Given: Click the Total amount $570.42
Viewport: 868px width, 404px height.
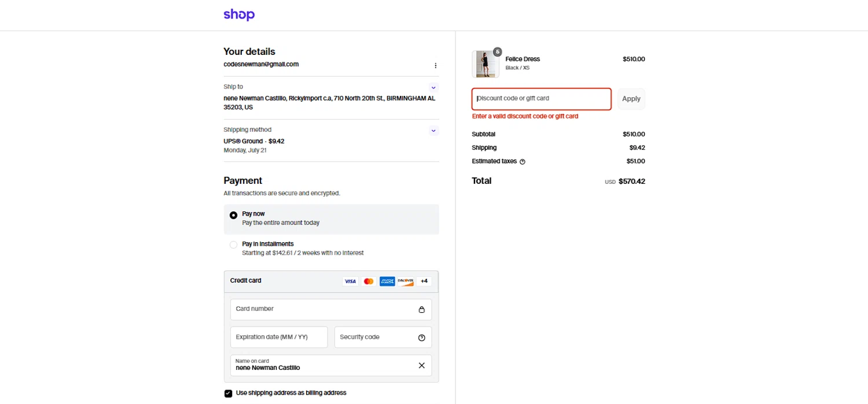Looking at the screenshot, I should 631,181.
